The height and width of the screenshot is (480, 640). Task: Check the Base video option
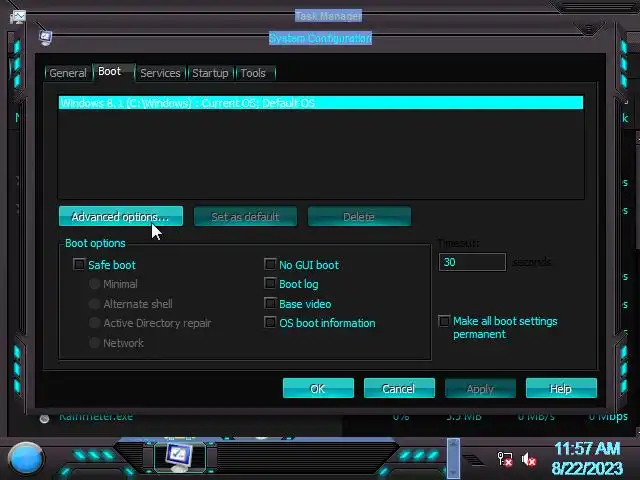click(270, 303)
